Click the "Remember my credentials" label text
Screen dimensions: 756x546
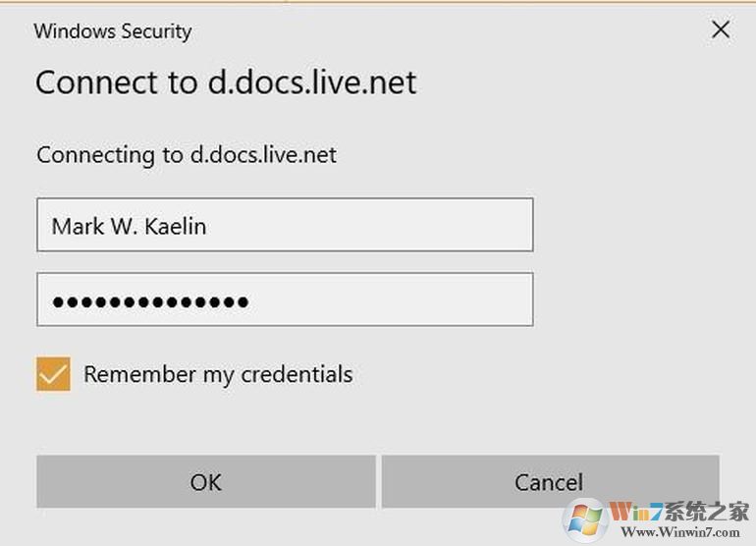click(x=217, y=374)
